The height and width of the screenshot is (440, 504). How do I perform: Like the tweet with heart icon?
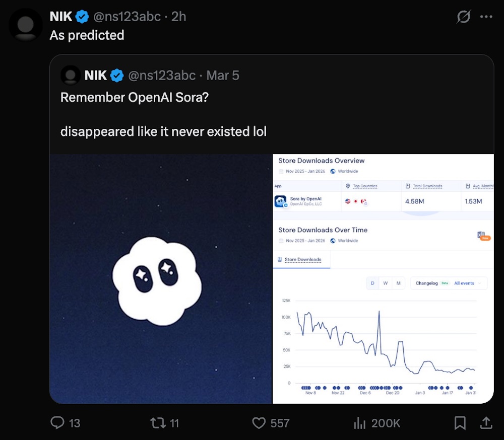(x=259, y=422)
